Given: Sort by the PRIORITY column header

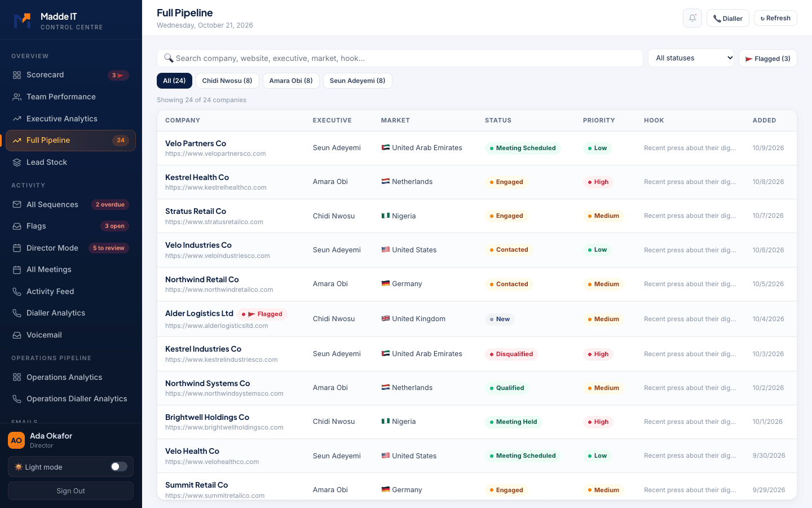Looking at the screenshot, I should (599, 120).
